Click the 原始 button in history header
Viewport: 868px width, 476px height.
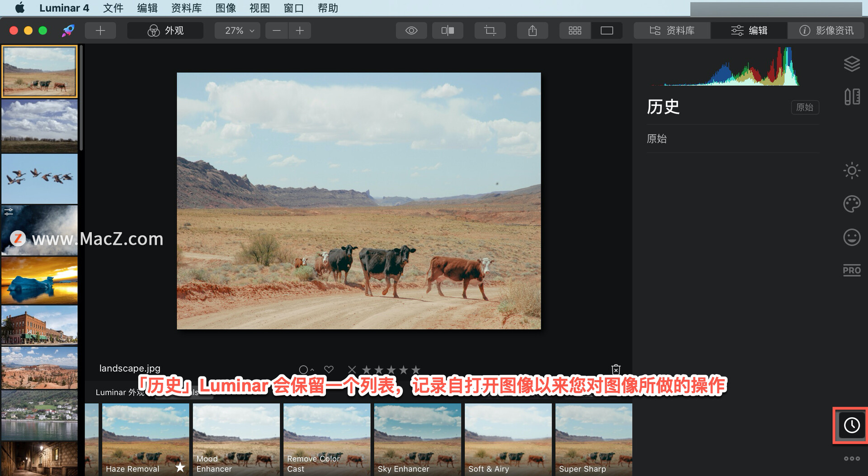pyautogui.click(x=805, y=107)
